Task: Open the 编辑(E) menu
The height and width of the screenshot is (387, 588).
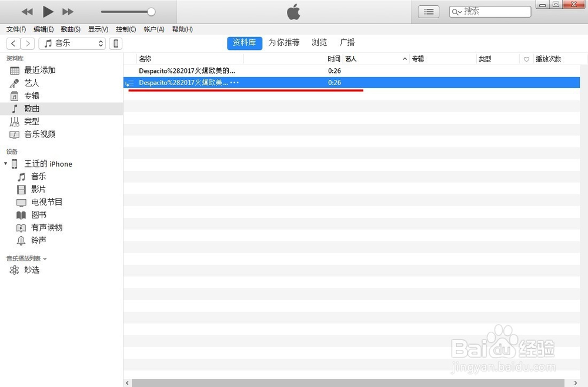Action: (44, 29)
